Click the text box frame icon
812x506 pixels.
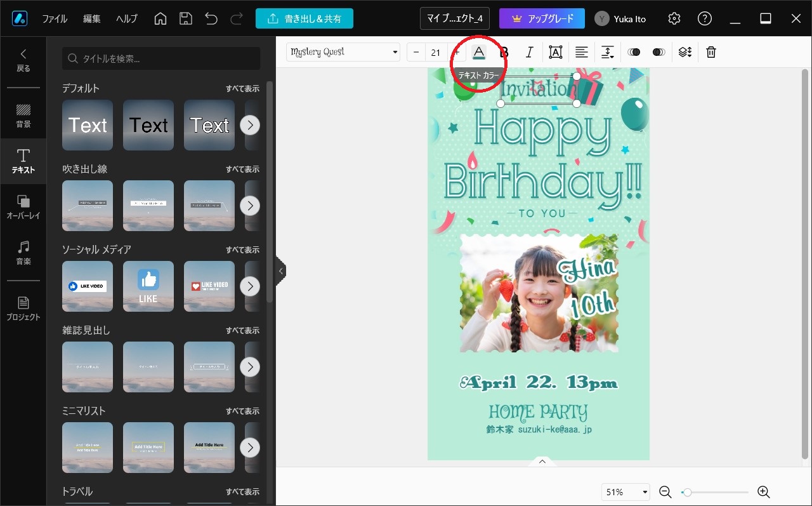(556, 52)
